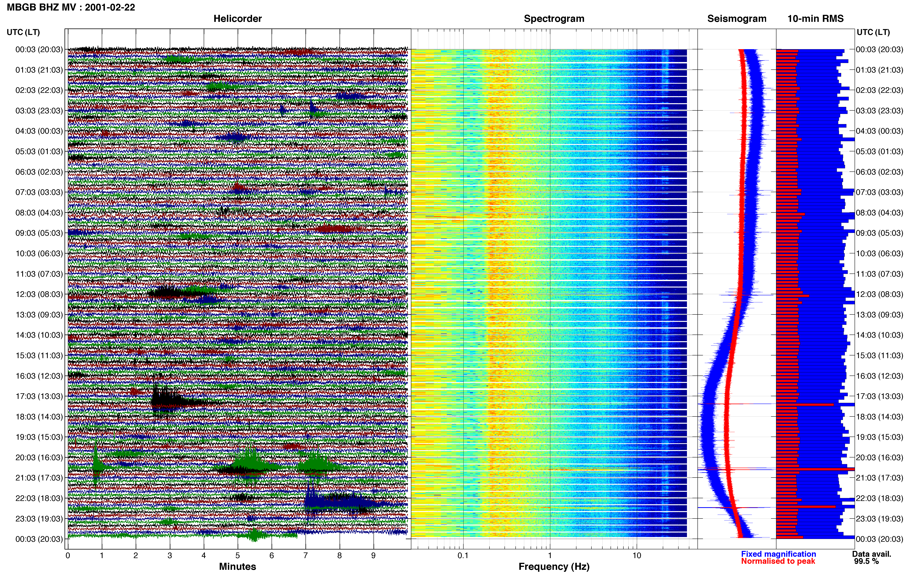Click the left time label '15:03 (11:03)'
The image size is (924, 578).
pos(39,355)
